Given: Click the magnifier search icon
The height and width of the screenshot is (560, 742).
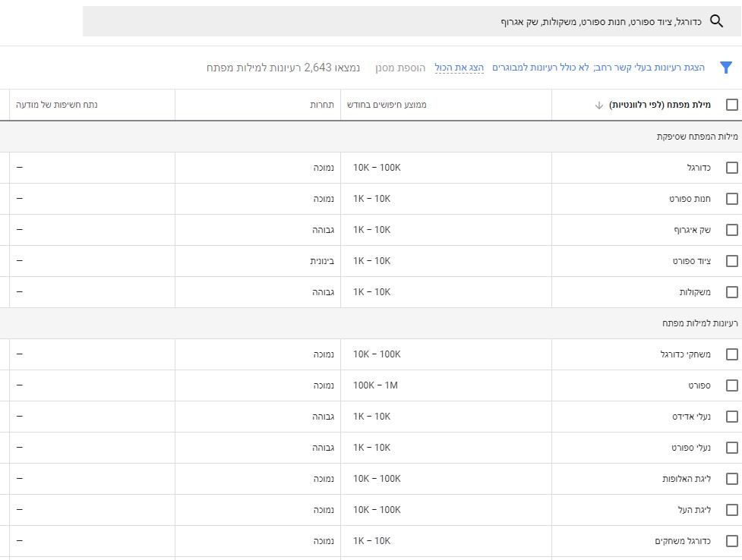Looking at the screenshot, I should click(x=716, y=21).
